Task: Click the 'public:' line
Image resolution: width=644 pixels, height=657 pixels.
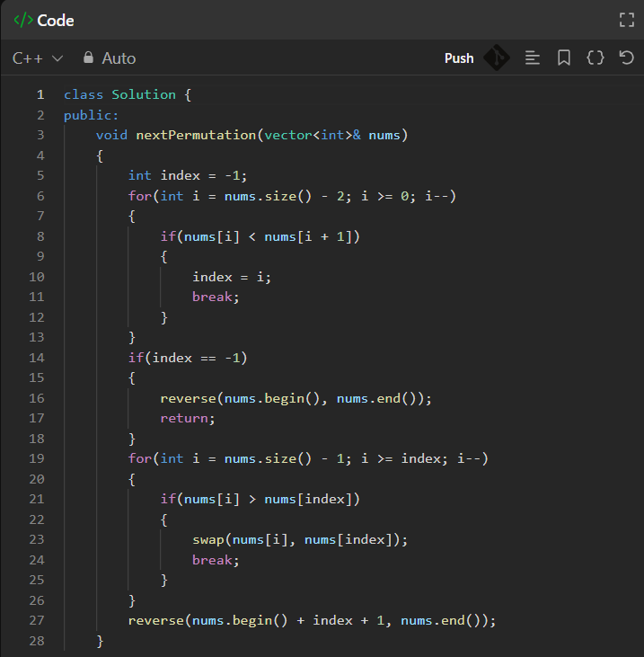Action: click(91, 115)
